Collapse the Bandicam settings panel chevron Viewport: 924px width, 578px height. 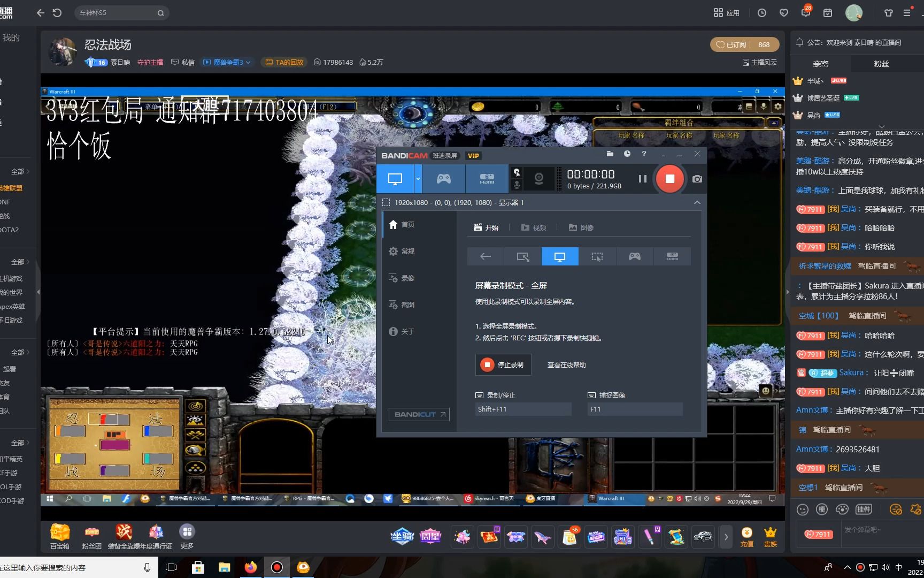[x=697, y=202]
